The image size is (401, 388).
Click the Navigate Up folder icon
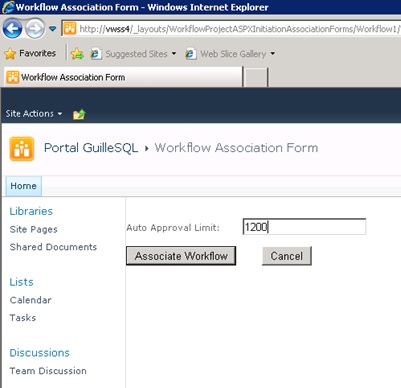click(79, 114)
